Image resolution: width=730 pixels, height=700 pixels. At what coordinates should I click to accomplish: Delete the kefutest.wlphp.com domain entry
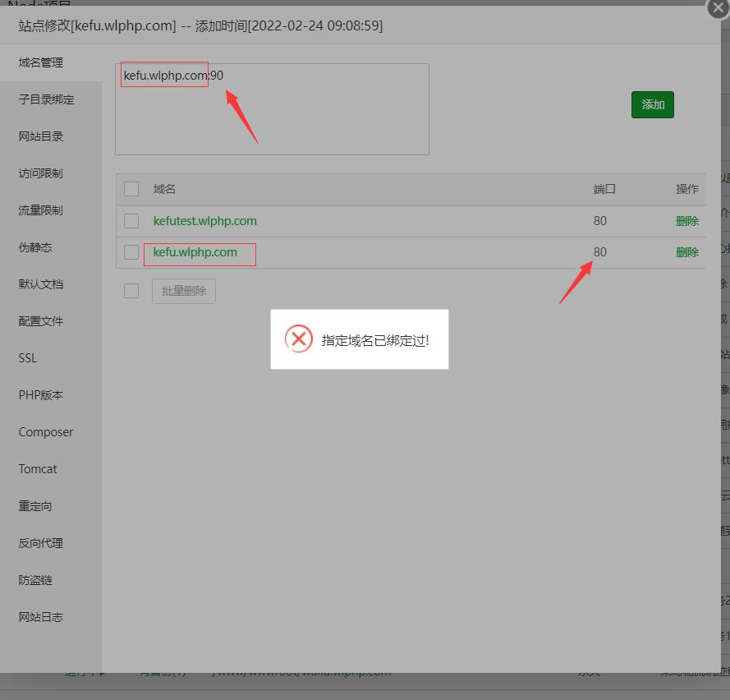pos(686,221)
